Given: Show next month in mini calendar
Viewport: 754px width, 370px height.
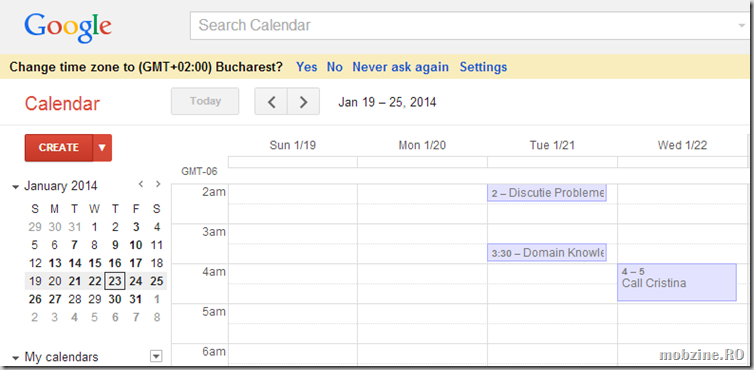Looking at the screenshot, I should click(158, 183).
